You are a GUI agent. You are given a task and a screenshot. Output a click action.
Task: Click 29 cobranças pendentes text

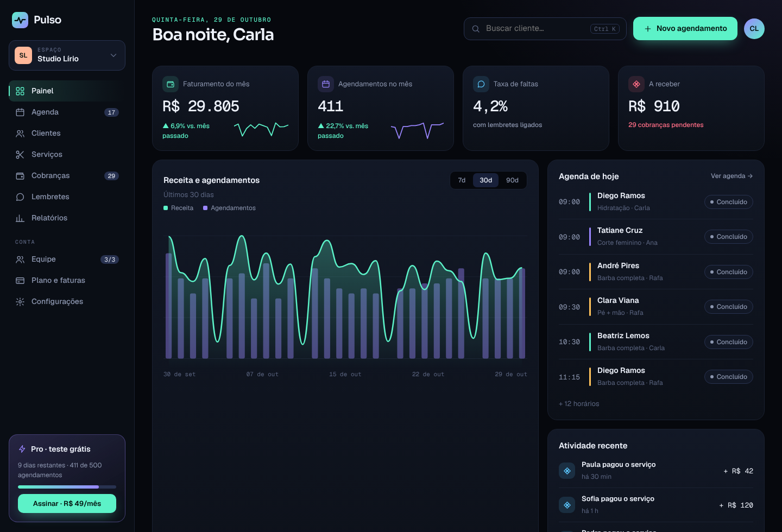click(666, 125)
